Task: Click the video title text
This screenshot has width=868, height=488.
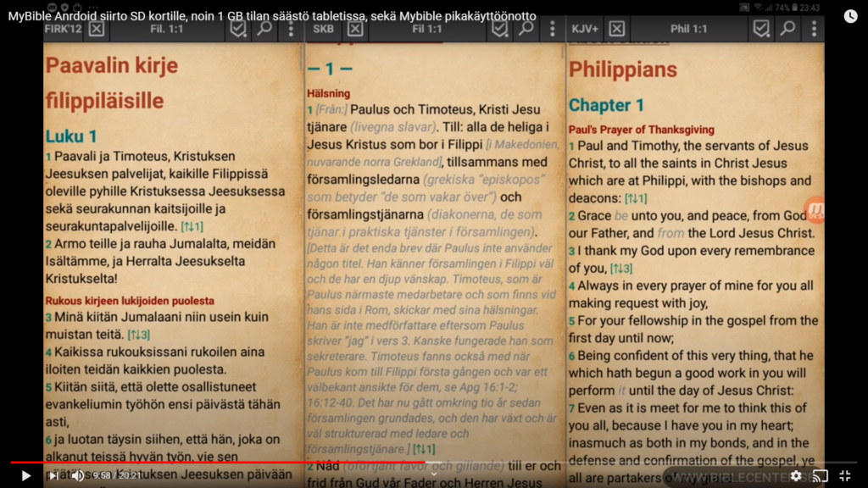Action: click(x=272, y=16)
